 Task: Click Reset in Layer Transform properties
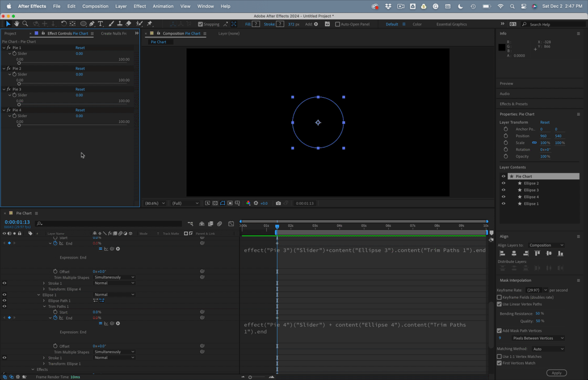click(544, 122)
